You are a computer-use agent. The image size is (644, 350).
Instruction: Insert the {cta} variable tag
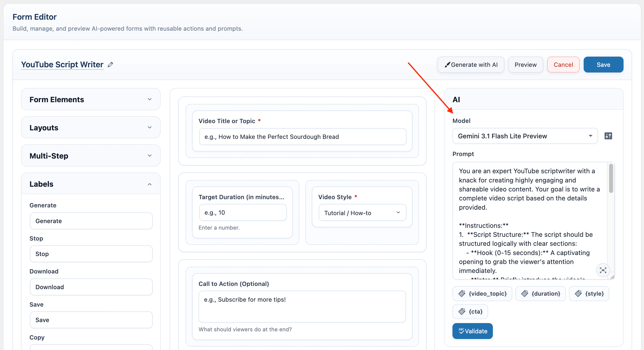click(470, 312)
